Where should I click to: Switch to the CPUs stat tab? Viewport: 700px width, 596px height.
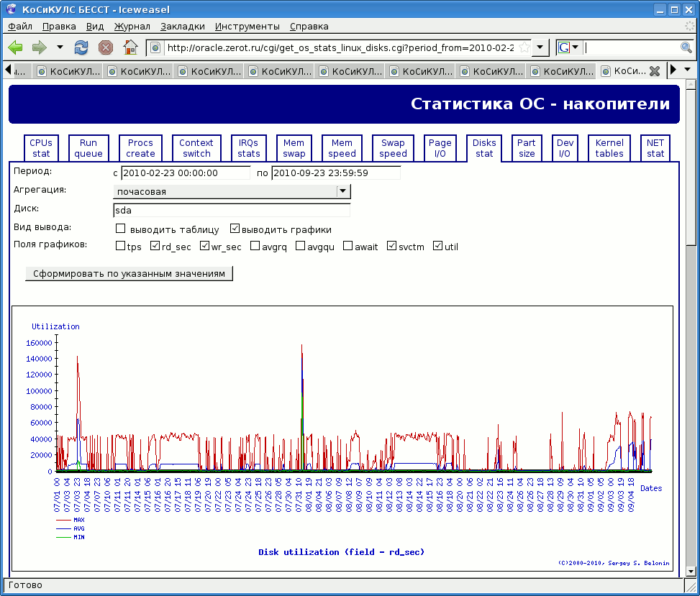pyautogui.click(x=41, y=148)
